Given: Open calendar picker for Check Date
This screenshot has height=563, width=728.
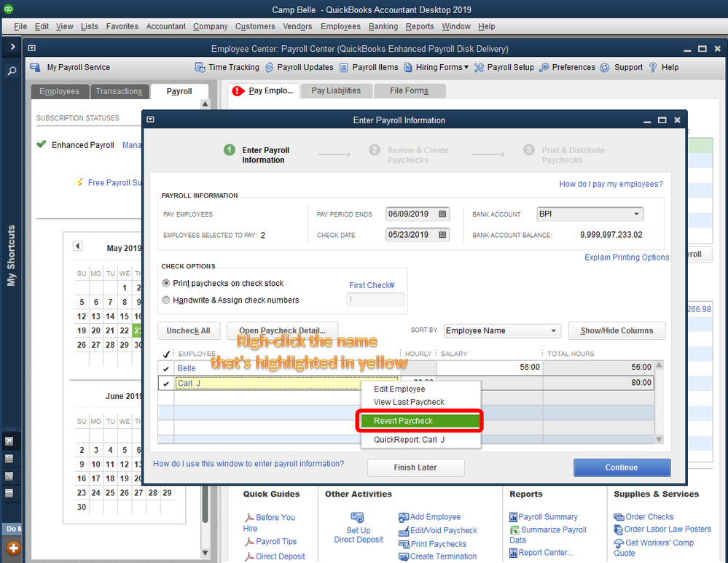Looking at the screenshot, I should click(442, 235).
